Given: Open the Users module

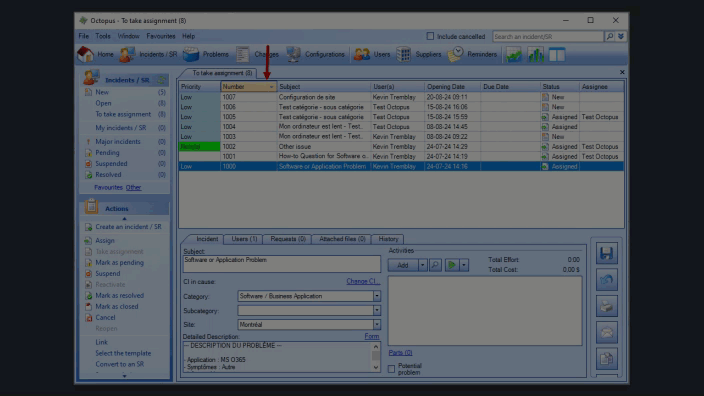Looking at the screenshot, I should click(x=372, y=54).
